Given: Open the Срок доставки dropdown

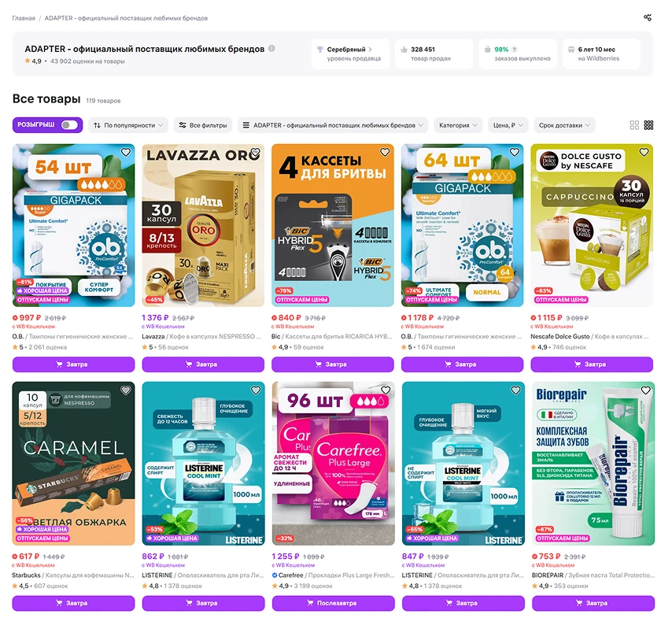Looking at the screenshot, I should tap(564, 125).
